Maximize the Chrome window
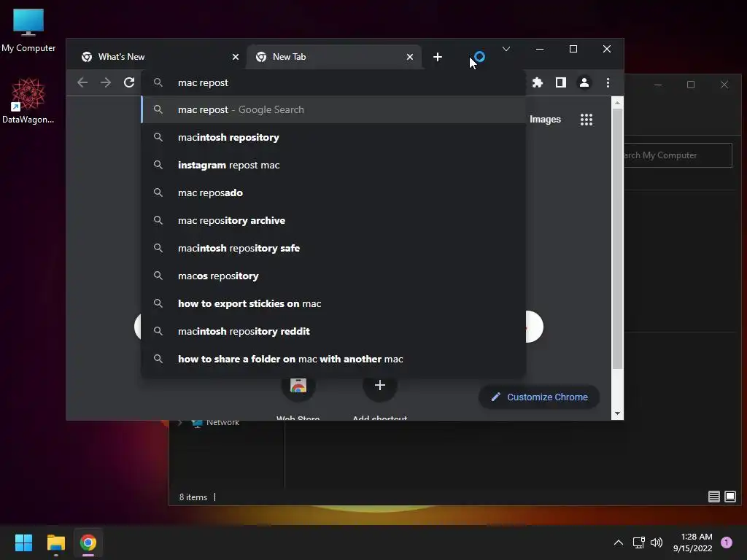The width and height of the screenshot is (747, 560). coord(573,49)
